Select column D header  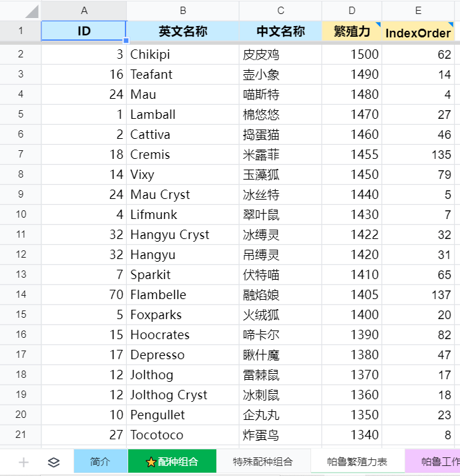point(352,11)
